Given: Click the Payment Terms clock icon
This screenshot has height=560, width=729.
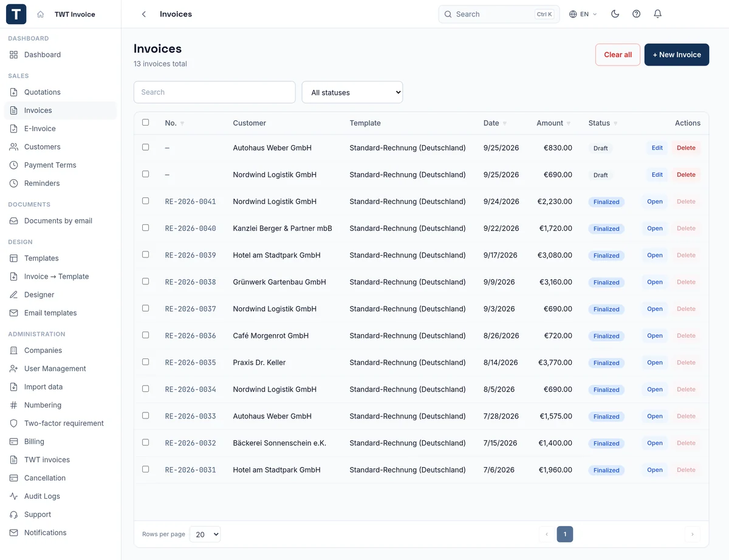Looking at the screenshot, I should pyautogui.click(x=14, y=165).
